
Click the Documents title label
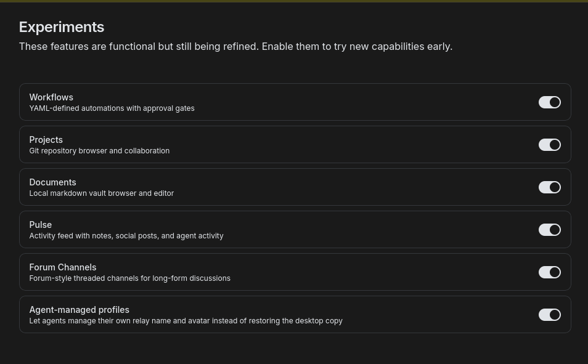(53, 182)
